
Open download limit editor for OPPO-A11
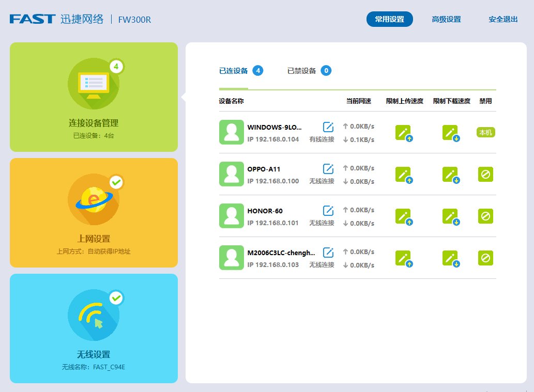(x=450, y=175)
